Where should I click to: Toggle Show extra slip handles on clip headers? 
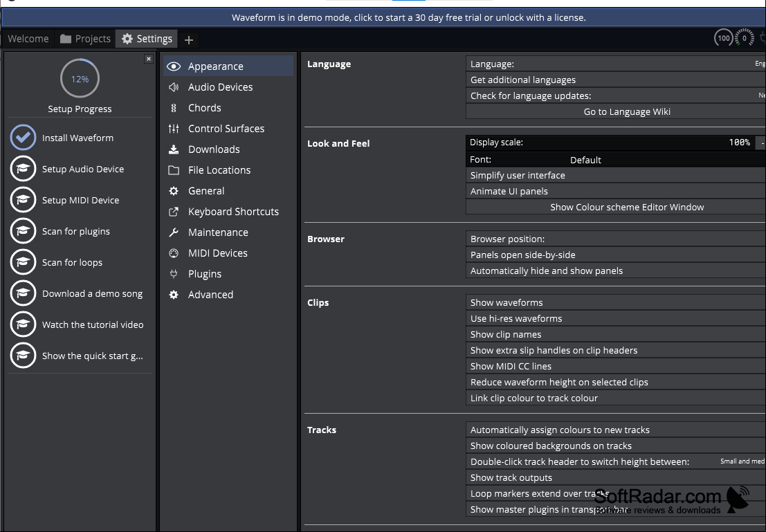coord(616,350)
